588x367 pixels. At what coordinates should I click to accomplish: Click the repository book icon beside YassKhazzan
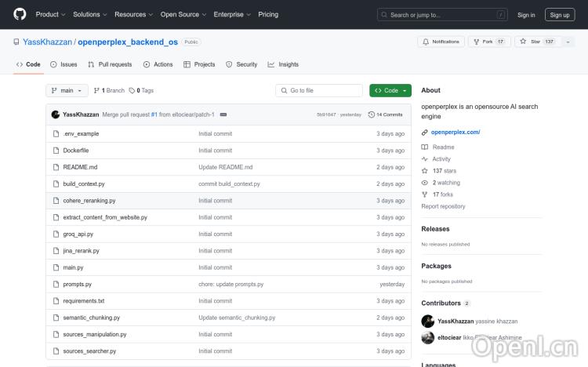(16, 42)
